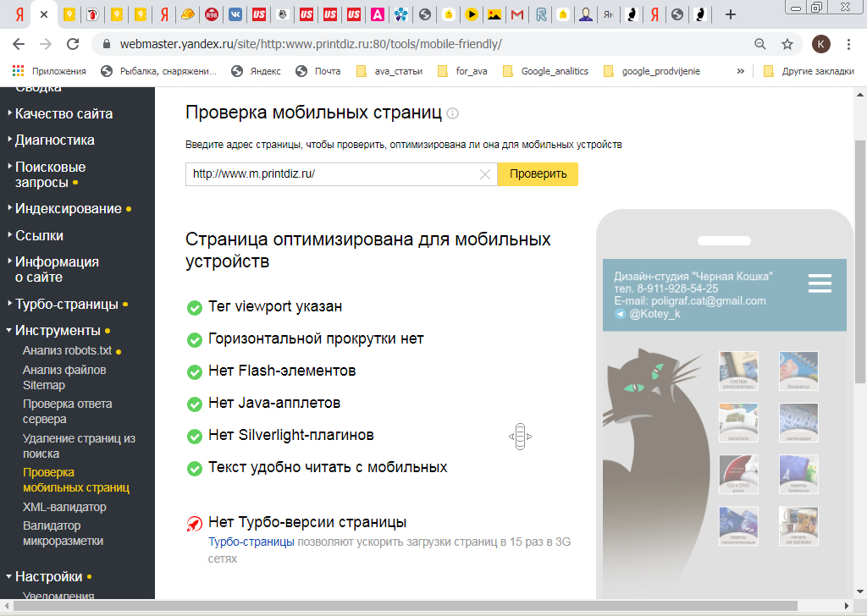Screen dimensions: 867x616
Task: Click the папки регистраторы thumbnail in preview
Action: (738, 371)
